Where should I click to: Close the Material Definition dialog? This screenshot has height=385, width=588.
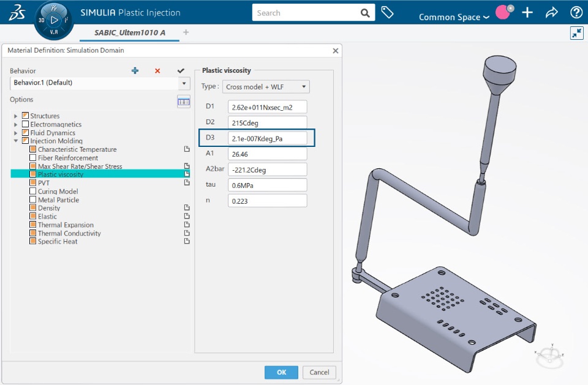335,51
